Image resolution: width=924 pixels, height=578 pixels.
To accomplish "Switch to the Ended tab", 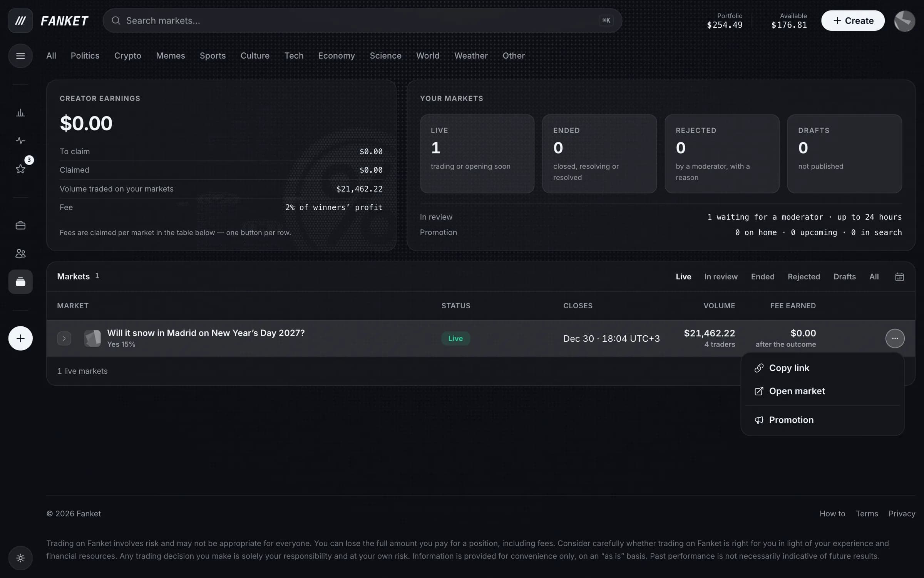I will [762, 277].
